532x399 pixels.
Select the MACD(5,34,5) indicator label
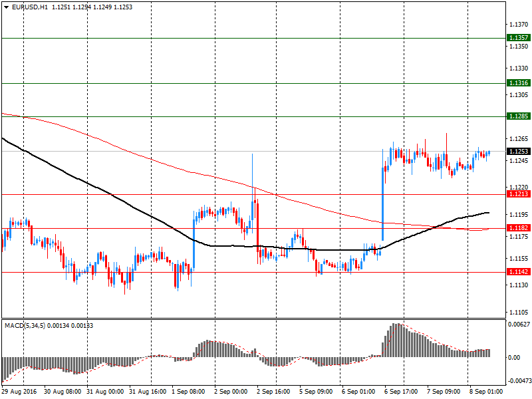(x=25, y=326)
